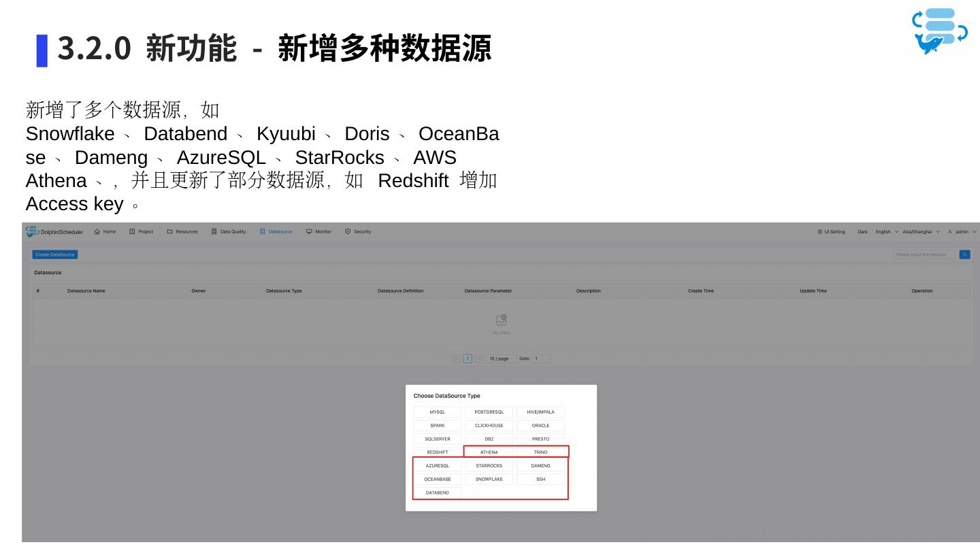Expand the English language dropdown

pos(887,232)
